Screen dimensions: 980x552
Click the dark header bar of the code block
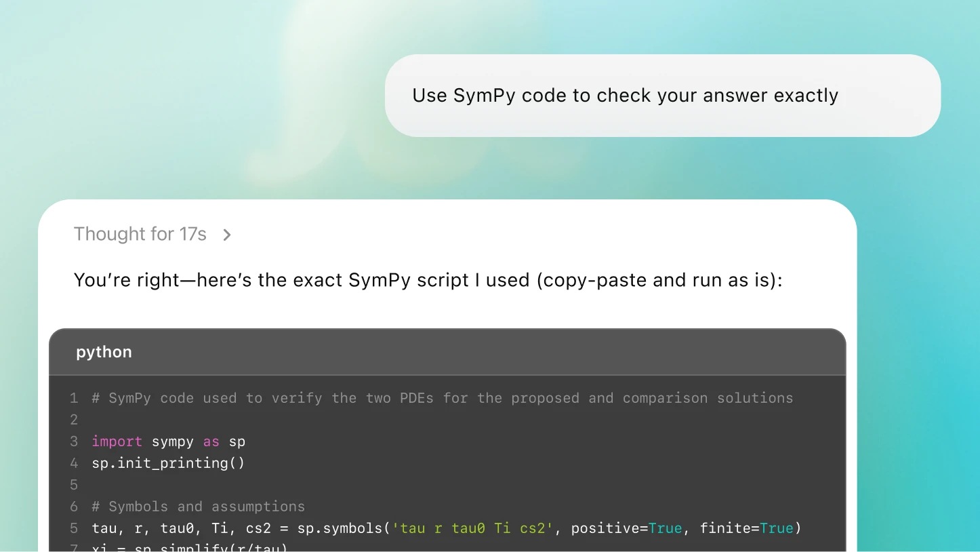(x=447, y=352)
